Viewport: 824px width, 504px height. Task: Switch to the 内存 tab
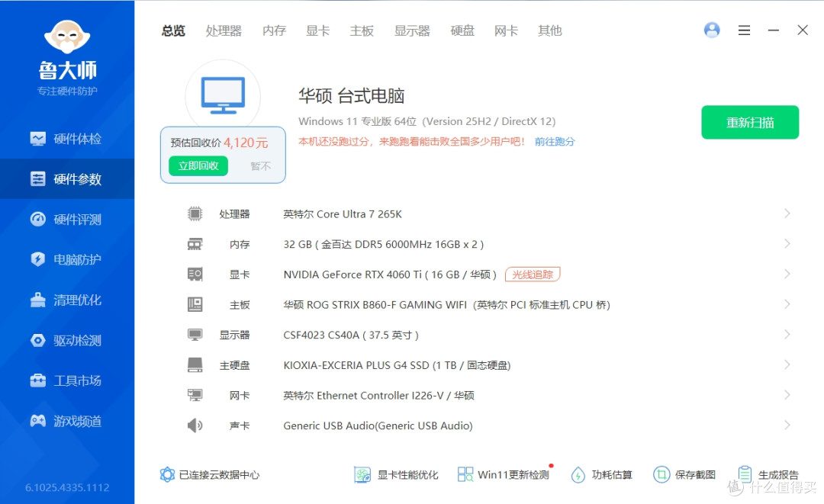(x=275, y=31)
